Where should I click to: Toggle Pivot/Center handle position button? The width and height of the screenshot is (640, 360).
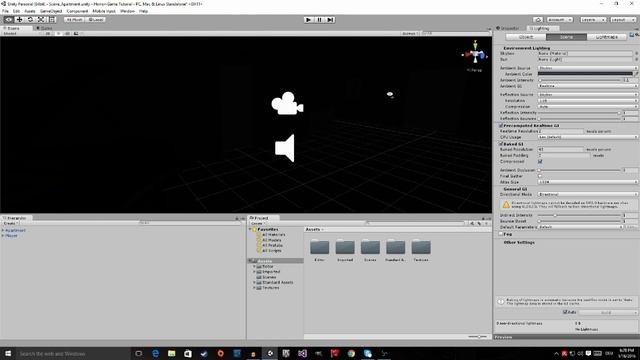pos(74,20)
